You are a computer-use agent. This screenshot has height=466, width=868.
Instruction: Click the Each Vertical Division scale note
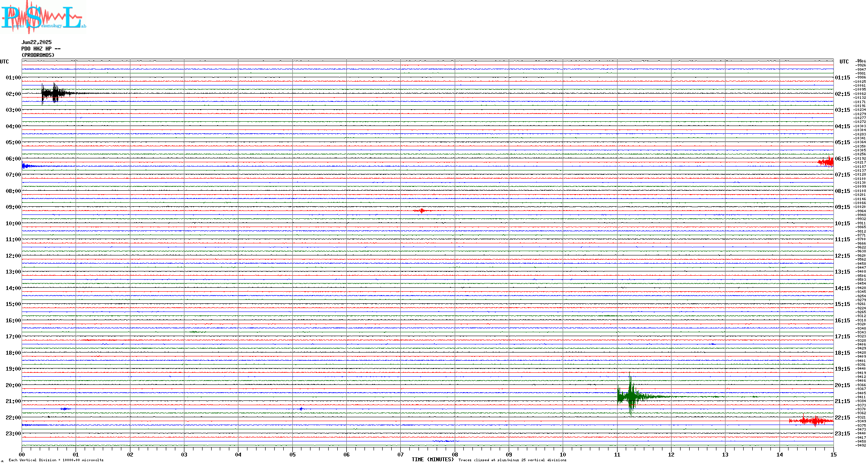(56, 460)
